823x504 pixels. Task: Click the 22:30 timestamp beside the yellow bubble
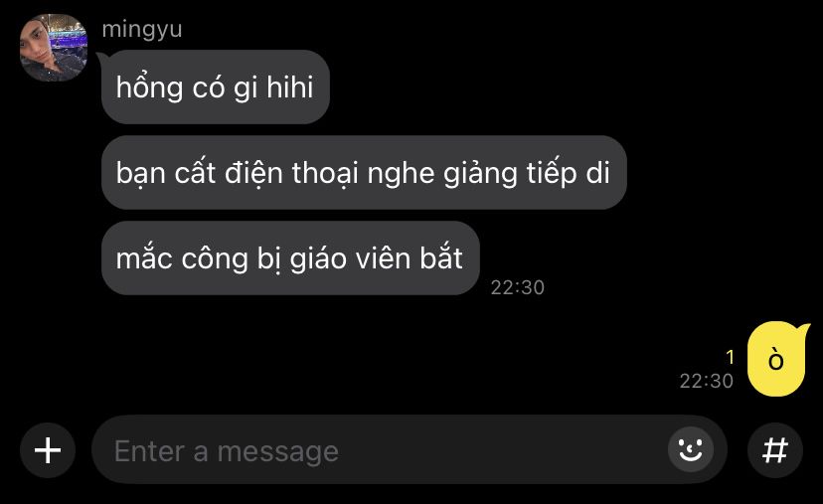click(707, 381)
